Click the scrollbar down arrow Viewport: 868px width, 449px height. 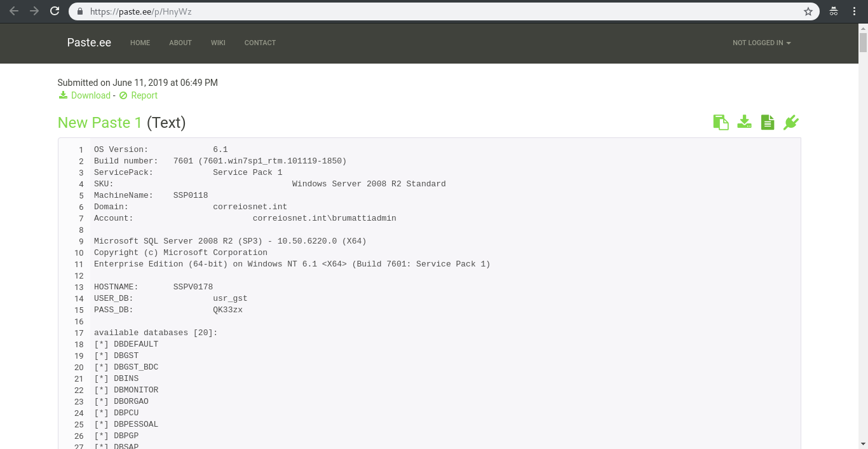[x=863, y=443]
